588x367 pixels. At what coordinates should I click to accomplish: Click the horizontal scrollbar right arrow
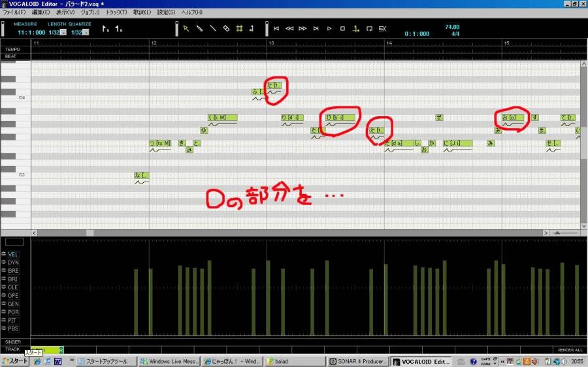(546, 232)
